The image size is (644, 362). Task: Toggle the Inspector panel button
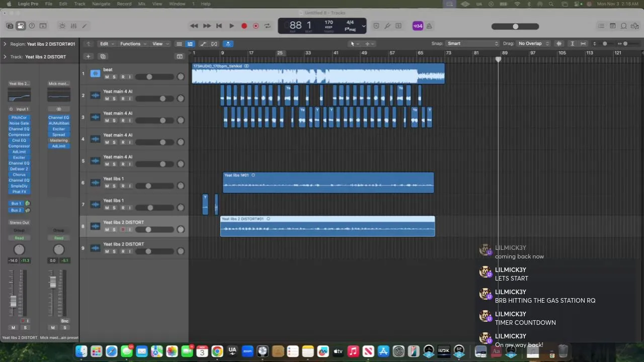pyautogui.click(x=21, y=26)
